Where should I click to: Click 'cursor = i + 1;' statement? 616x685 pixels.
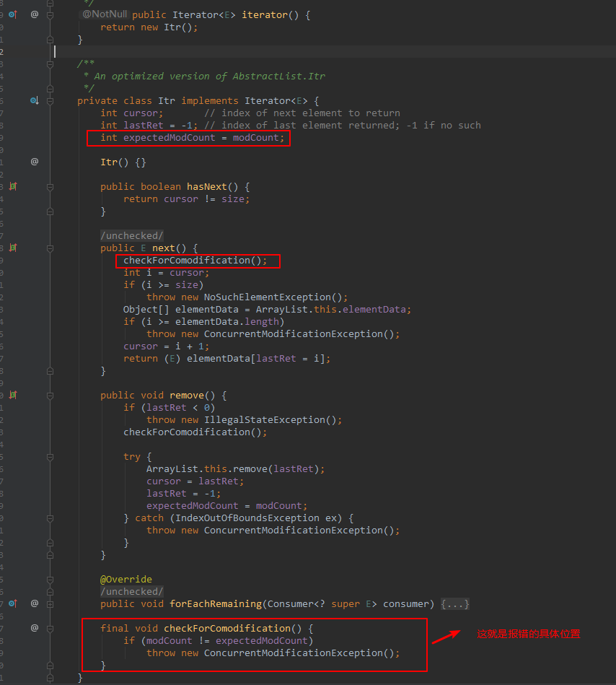click(167, 346)
